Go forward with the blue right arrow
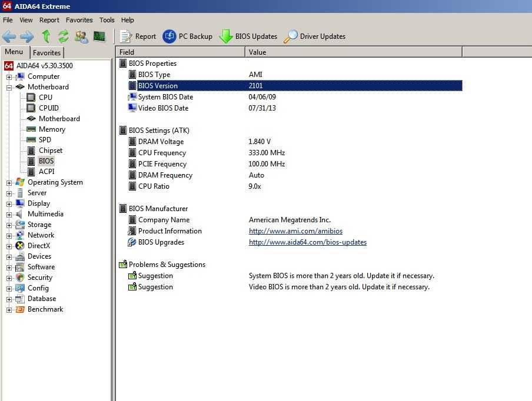This screenshot has width=532, height=401. tap(27, 36)
